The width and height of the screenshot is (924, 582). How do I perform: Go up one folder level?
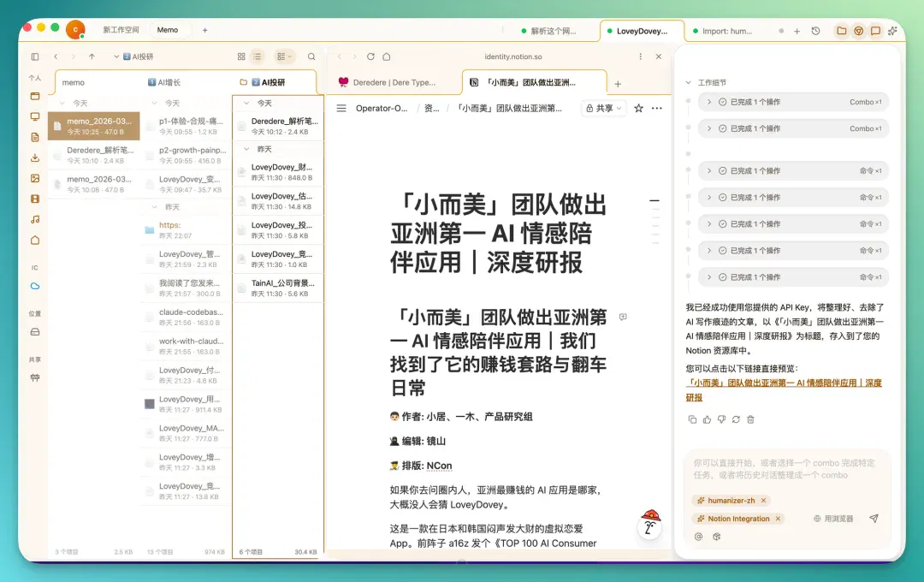click(92, 56)
